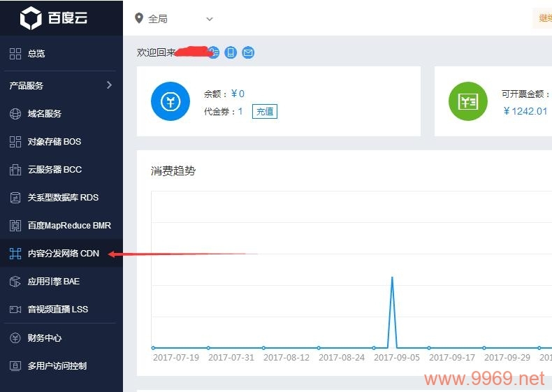Click the location pin icon beside 全局
This screenshot has width=552, height=392.
point(139,18)
